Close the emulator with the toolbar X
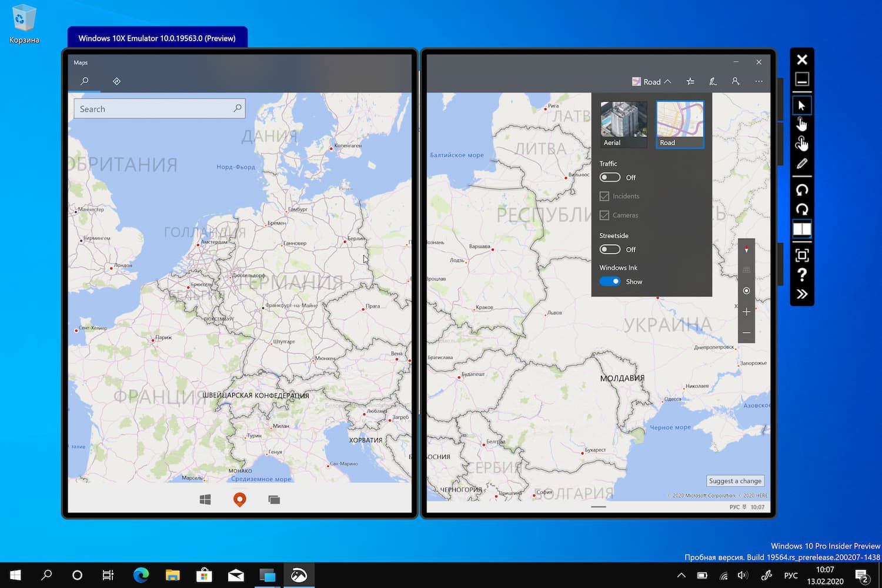This screenshot has height=588, width=882. [802, 59]
